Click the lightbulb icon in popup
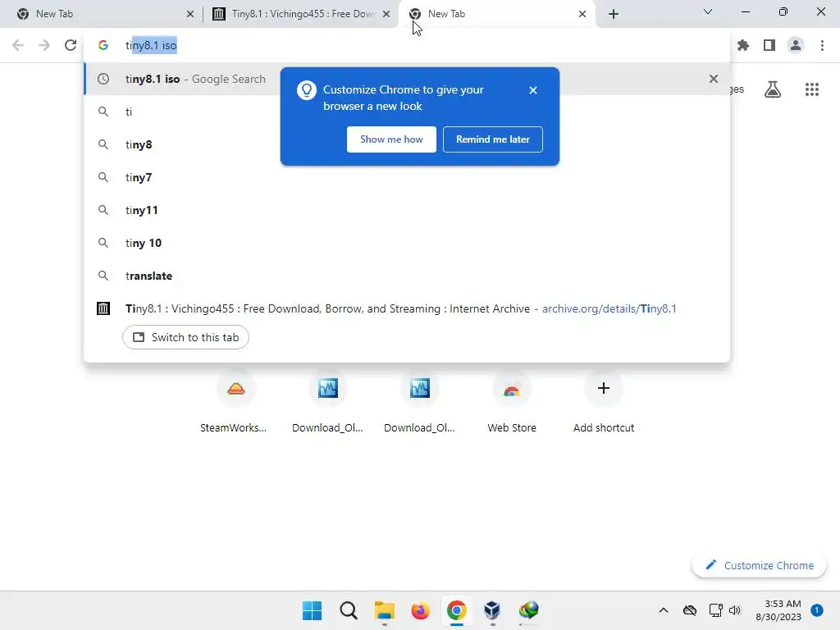 [x=307, y=90]
